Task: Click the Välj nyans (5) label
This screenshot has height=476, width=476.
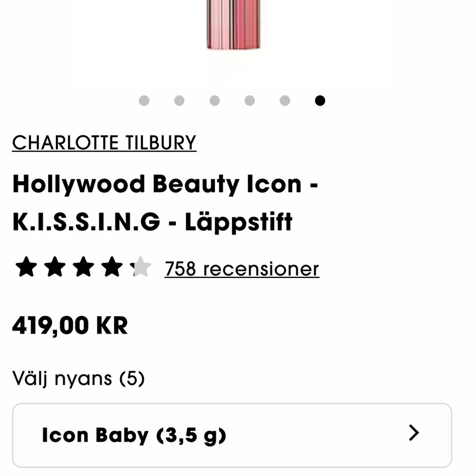Action: (x=78, y=379)
